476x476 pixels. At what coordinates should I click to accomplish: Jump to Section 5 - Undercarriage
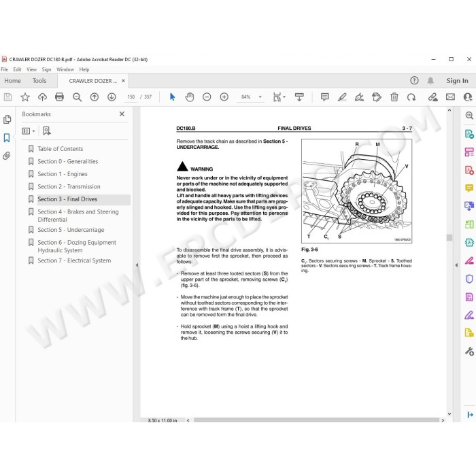point(71,230)
